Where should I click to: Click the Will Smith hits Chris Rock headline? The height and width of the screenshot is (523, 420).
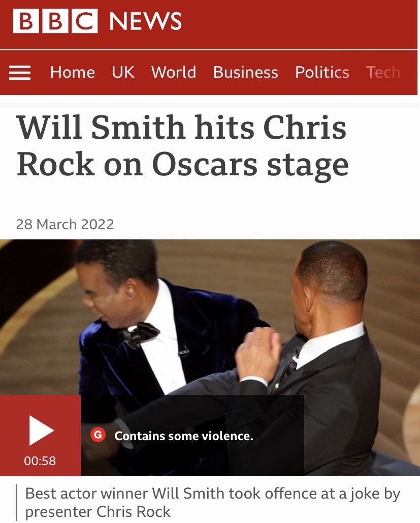click(x=183, y=146)
